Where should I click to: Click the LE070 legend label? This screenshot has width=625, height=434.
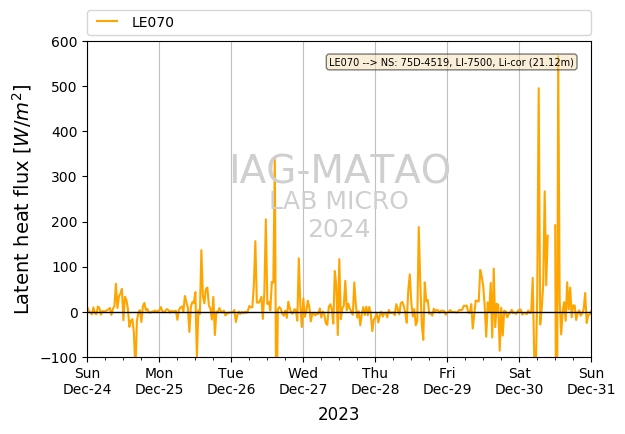point(153,22)
